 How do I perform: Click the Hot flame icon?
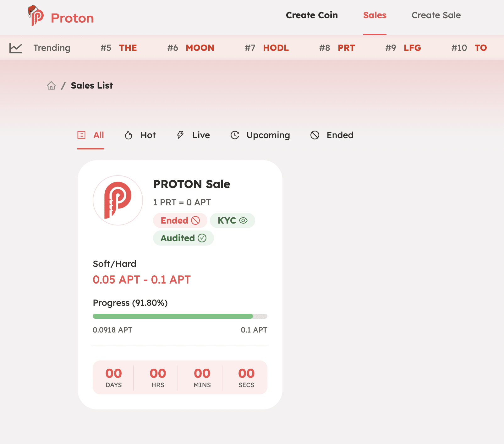tap(129, 135)
